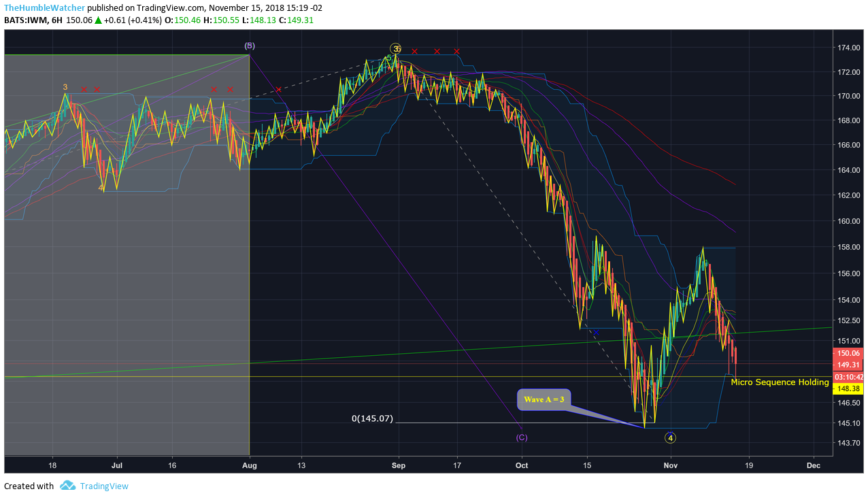Image resolution: width=868 pixels, height=498 pixels.
Task: Click the 143.70 price axis label
Action: point(848,443)
